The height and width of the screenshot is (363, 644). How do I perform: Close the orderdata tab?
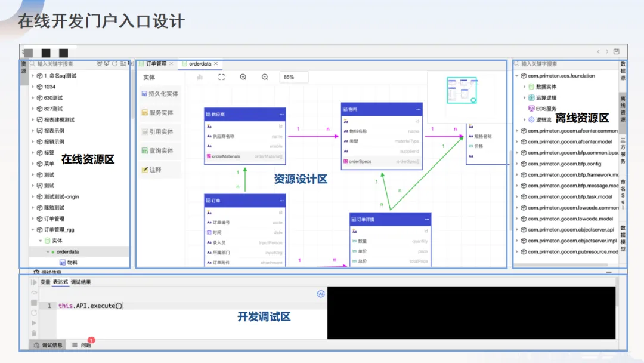coord(216,64)
